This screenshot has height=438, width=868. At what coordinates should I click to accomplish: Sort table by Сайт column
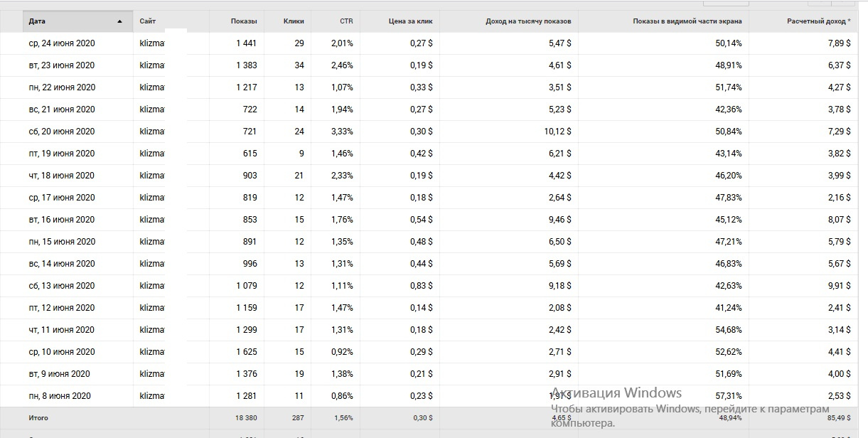coord(148,21)
